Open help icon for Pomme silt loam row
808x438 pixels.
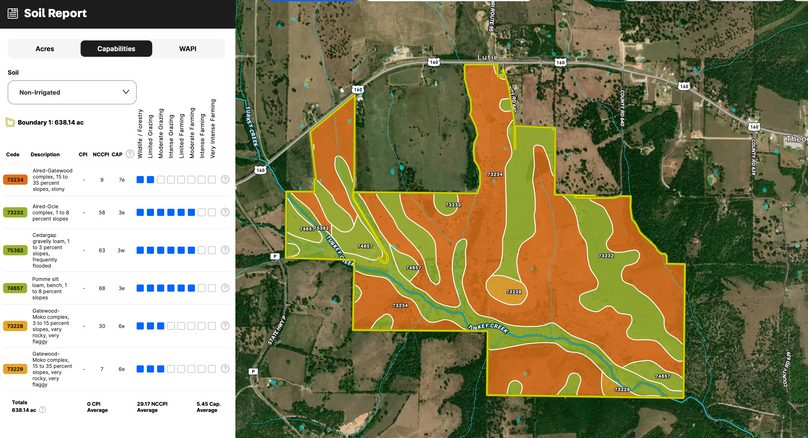[x=225, y=288]
